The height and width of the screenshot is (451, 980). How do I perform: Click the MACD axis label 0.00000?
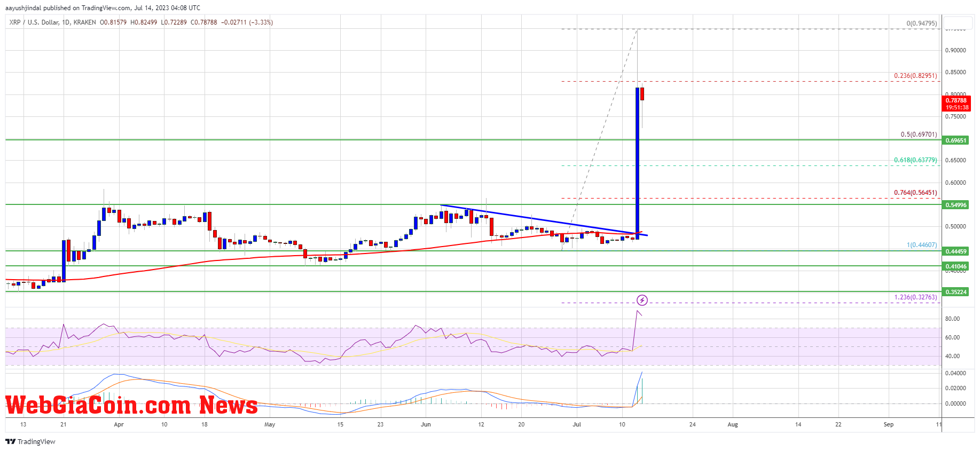(955, 403)
